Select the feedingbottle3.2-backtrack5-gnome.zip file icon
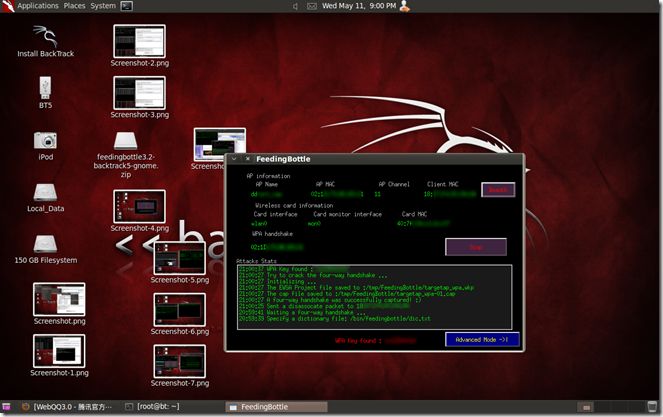663x417 pixels. (126, 141)
